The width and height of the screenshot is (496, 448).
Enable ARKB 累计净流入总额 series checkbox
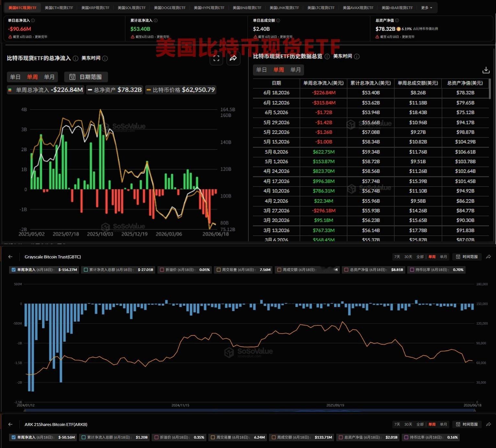[x=84, y=437]
